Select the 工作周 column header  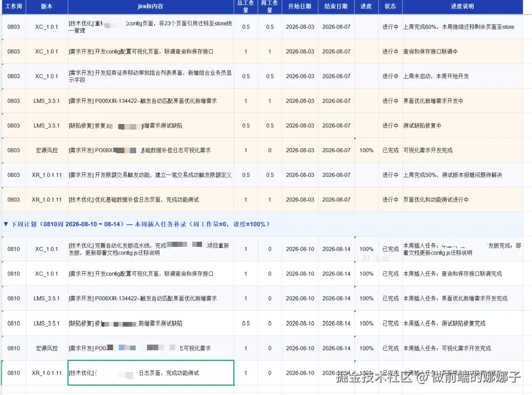(x=13, y=7)
